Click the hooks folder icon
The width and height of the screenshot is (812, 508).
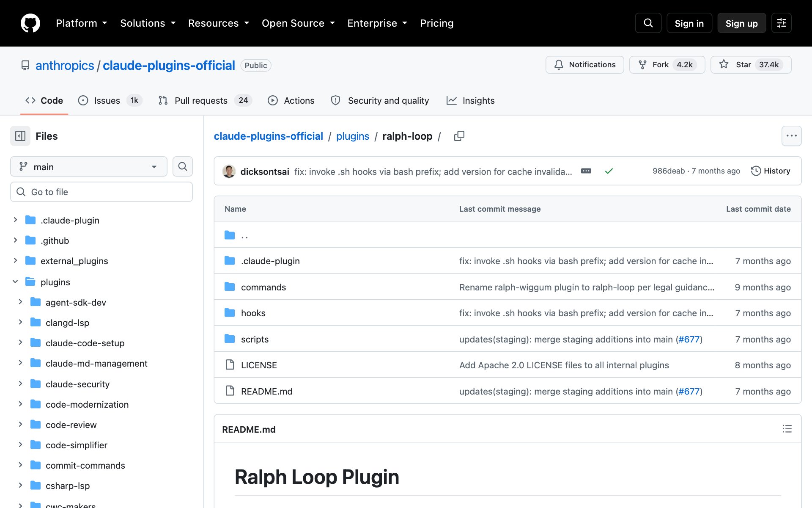tap(230, 313)
